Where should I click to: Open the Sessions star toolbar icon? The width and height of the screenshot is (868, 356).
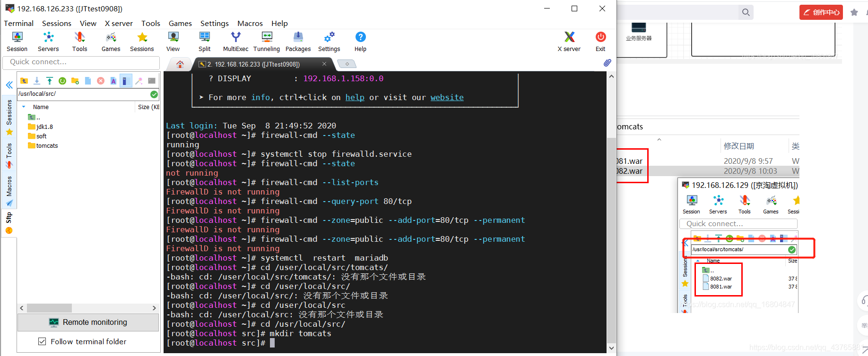[142, 42]
